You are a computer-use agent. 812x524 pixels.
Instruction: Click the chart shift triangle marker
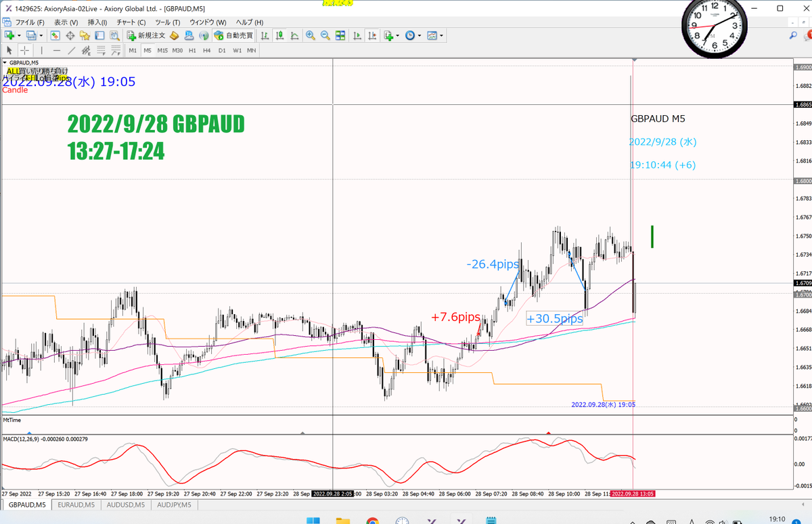(634, 60)
